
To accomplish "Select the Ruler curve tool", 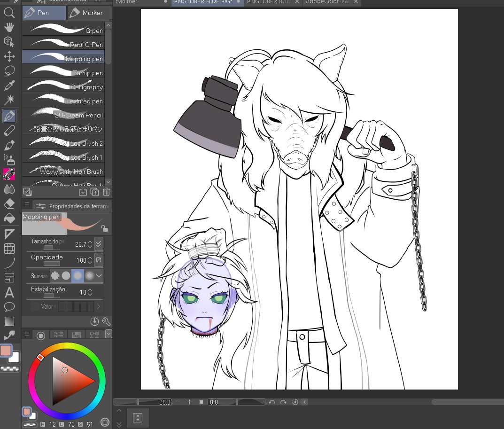I will pos(9,263).
